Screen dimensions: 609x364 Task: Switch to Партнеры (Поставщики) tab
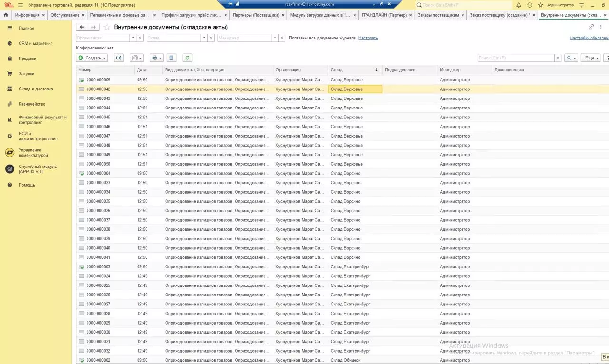tap(256, 15)
